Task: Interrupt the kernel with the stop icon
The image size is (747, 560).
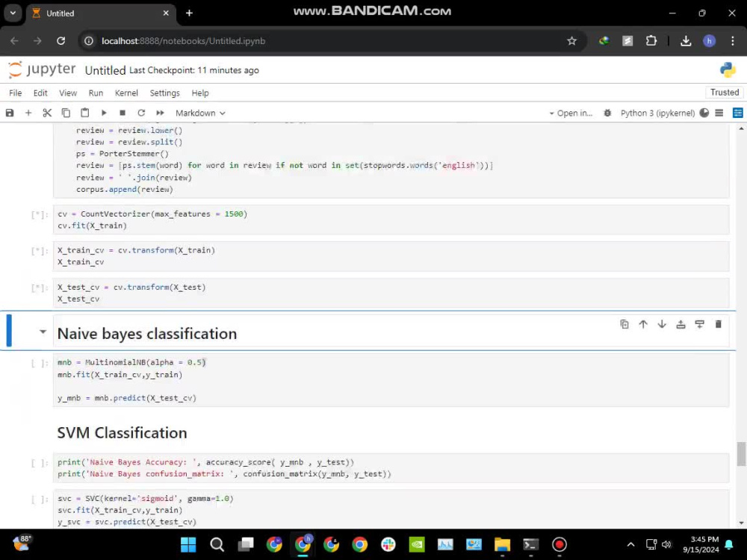Action: coord(123,113)
